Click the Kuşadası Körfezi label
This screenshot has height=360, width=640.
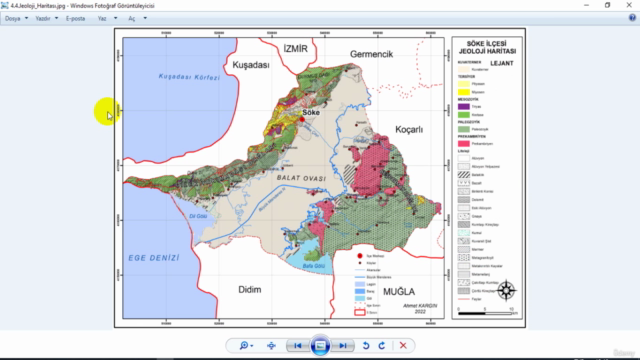(x=189, y=77)
